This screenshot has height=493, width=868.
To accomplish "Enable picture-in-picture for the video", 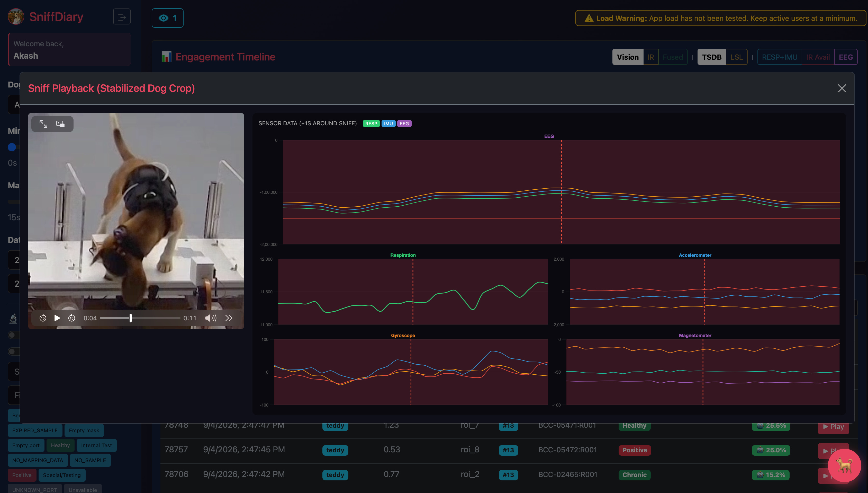I will click(61, 124).
